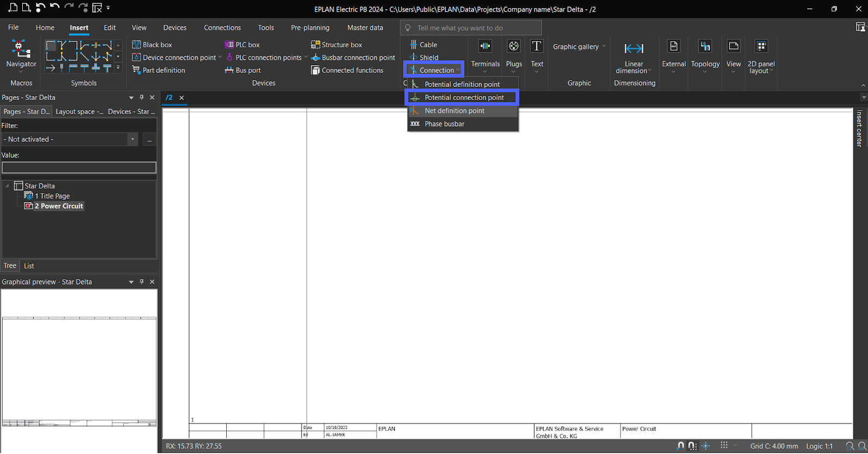Image resolution: width=868 pixels, height=454 pixels.
Task: Open the Insert center side panel
Action: coord(860,129)
